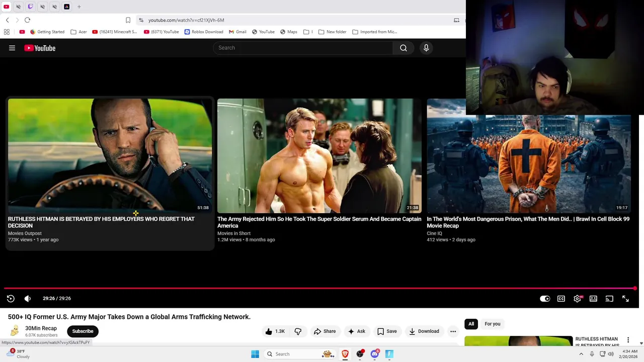Open the Roblox Download bookmark

click(x=204, y=32)
